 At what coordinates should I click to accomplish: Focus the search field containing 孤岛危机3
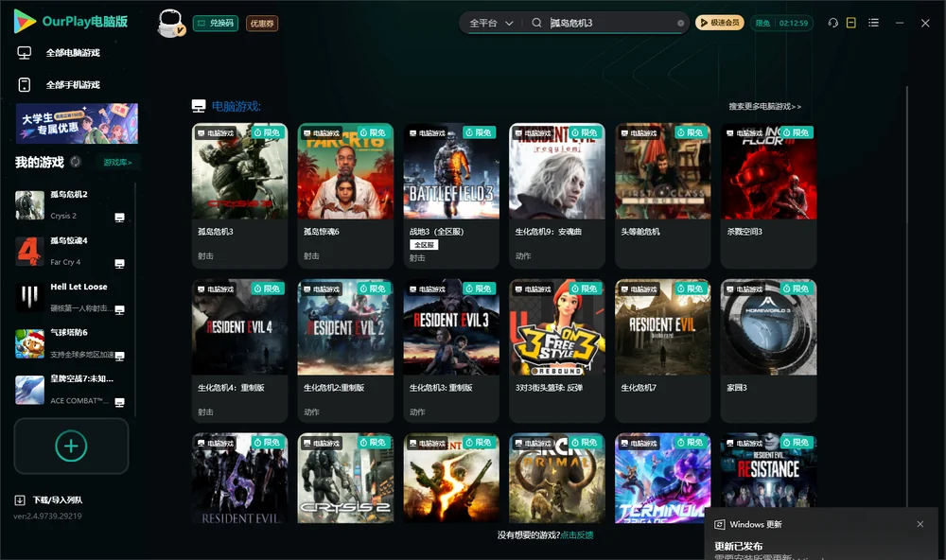click(610, 23)
